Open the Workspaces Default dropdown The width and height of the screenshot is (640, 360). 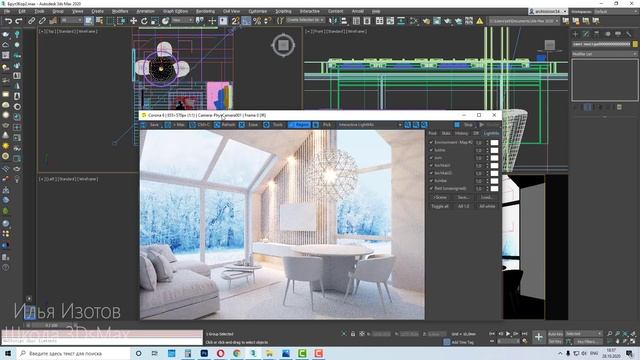coord(615,11)
